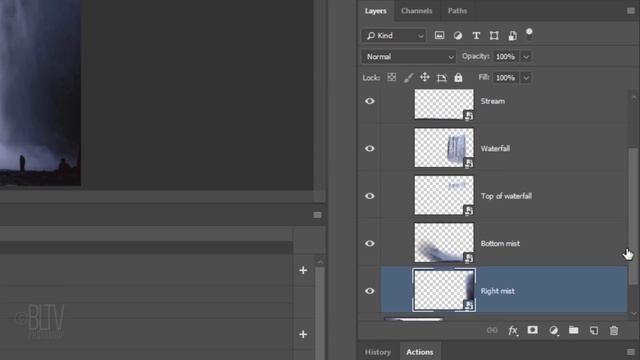
Task: Open timeline panel menu icon
Action: pyautogui.click(x=317, y=215)
